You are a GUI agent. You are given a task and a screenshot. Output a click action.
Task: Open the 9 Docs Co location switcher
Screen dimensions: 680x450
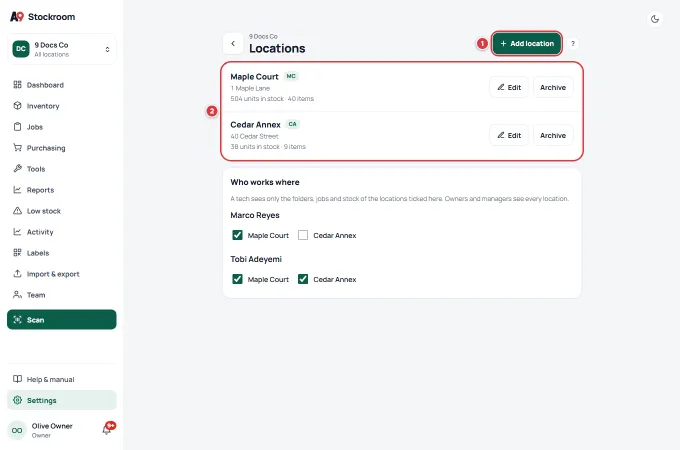tap(62, 49)
